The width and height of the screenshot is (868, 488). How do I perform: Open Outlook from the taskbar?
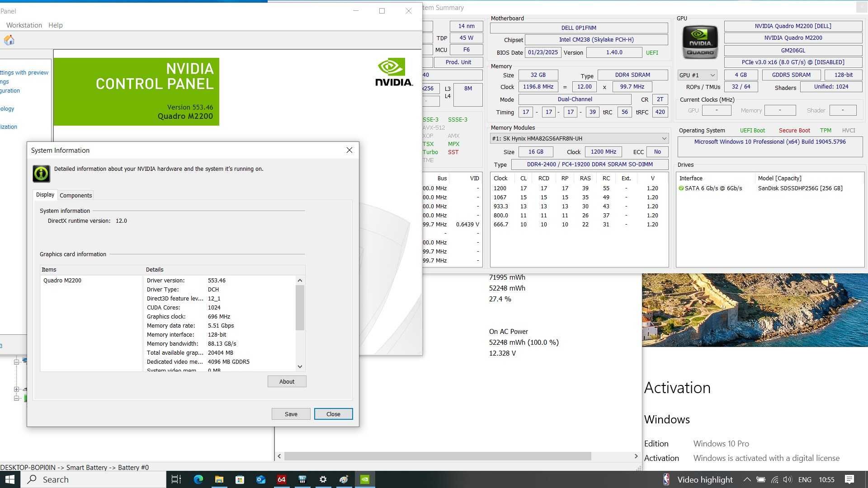[x=260, y=479]
